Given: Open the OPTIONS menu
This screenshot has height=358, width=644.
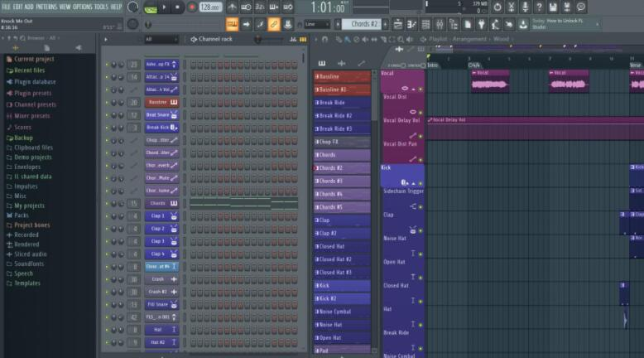Looking at the screenshot, I should click(83, 7).
